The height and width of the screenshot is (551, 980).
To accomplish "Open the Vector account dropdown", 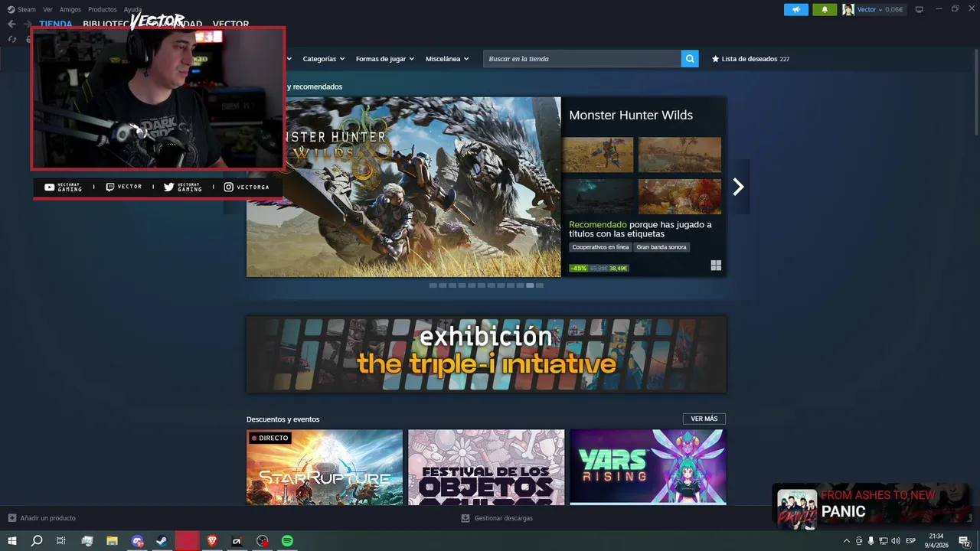I will (x=870, y=10).
